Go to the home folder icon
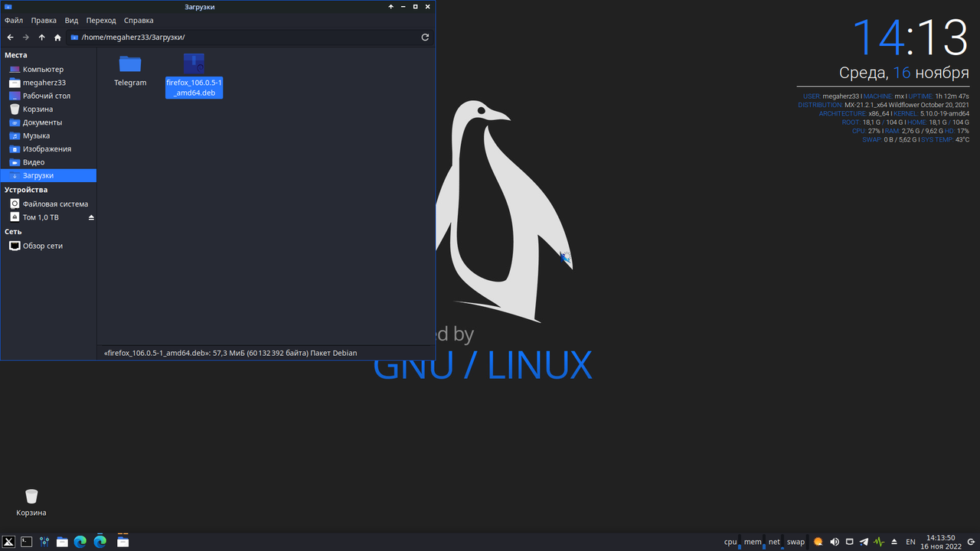Screen dimensions: 980x551 (57, 37)
